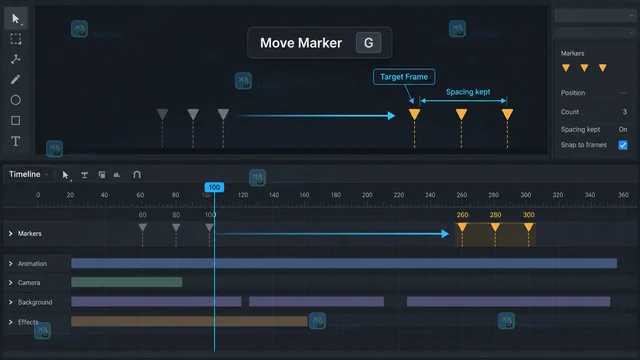Toggle the magnet snapping icon in timeline toolbar
The image size is (640, 360).
coord(137,175)
